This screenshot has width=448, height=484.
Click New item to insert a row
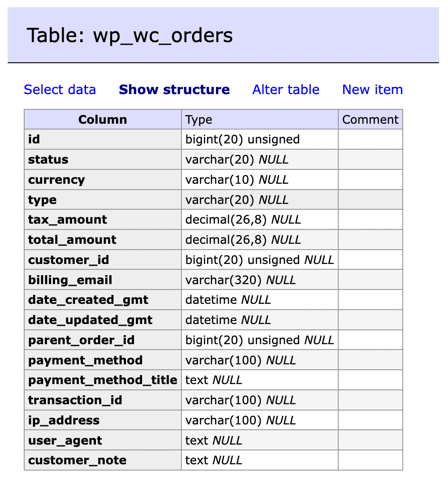tap(372, 90)
